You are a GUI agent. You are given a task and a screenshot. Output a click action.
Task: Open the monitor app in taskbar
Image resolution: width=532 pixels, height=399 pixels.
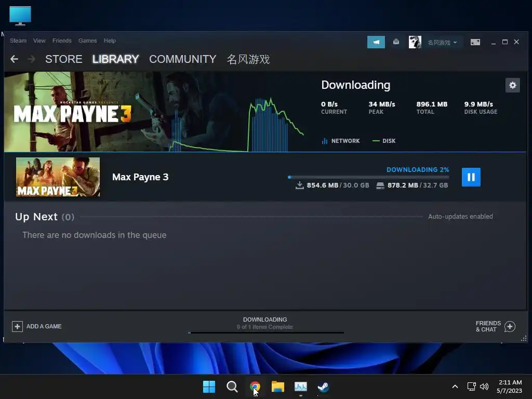301,387
